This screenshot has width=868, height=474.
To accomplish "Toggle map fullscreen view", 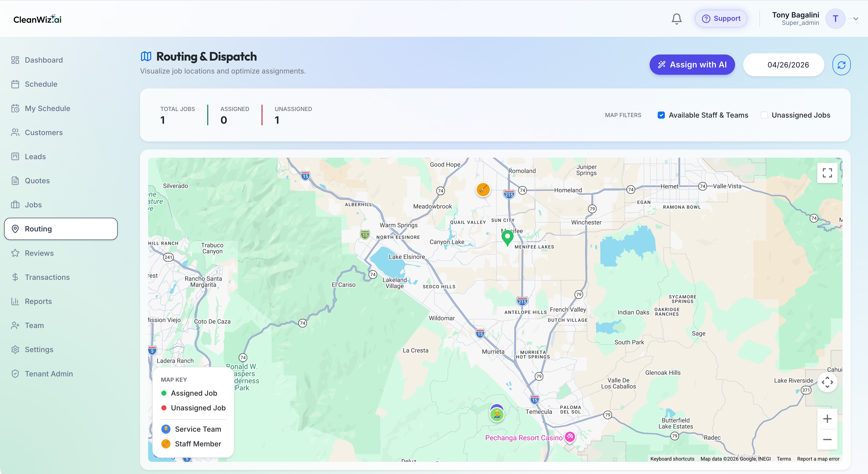I will click(x=827, y=173).
